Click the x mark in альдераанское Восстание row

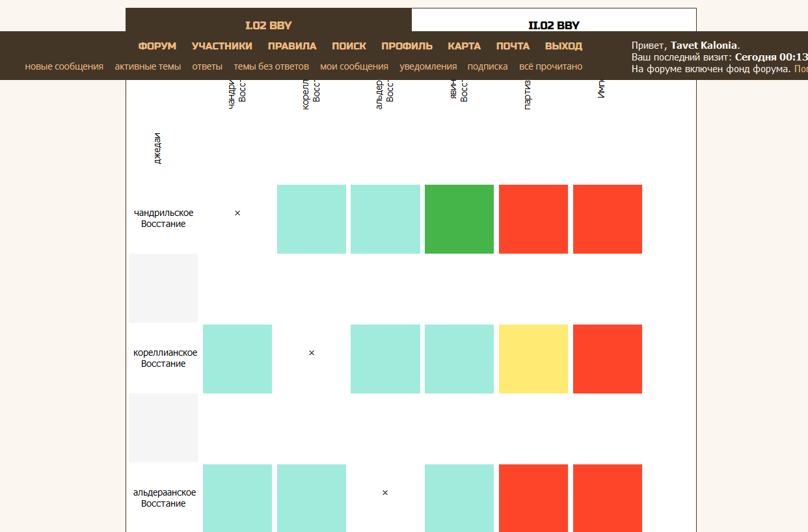385,493
